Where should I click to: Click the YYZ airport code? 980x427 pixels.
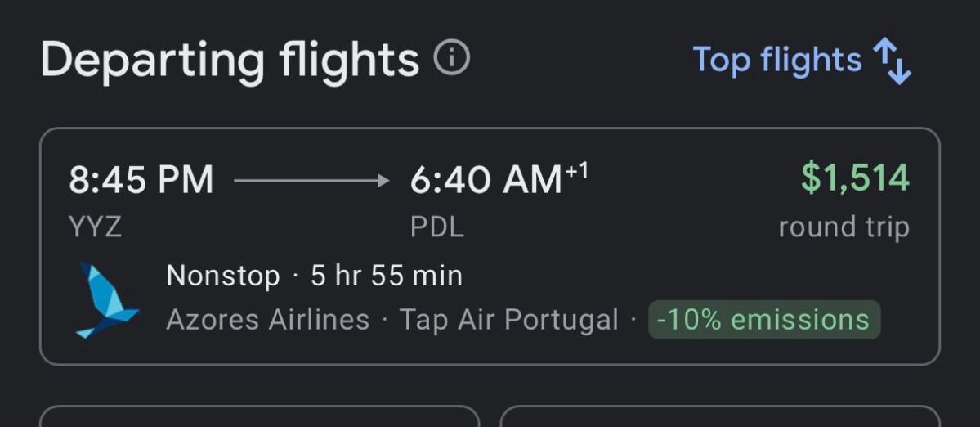point(96,227)
